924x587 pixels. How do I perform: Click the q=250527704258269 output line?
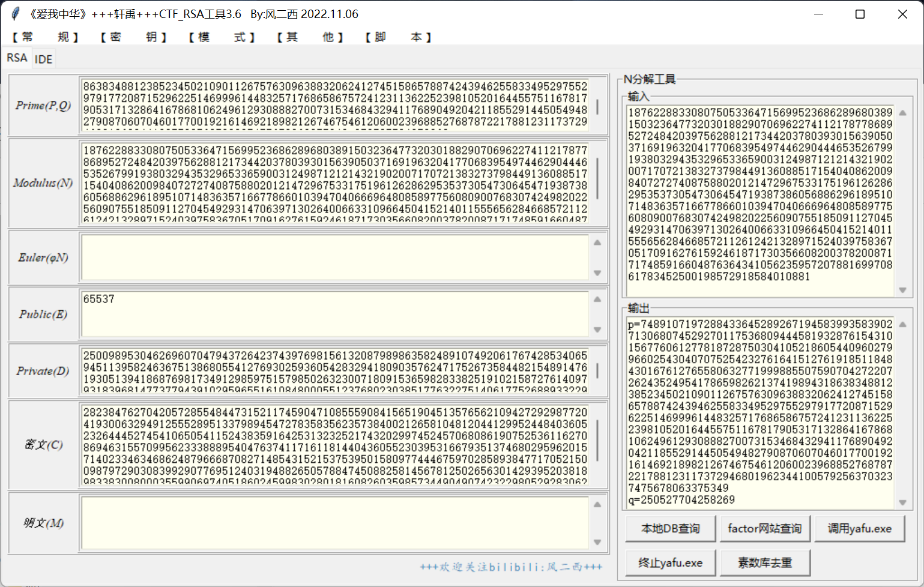pos(681,500)
